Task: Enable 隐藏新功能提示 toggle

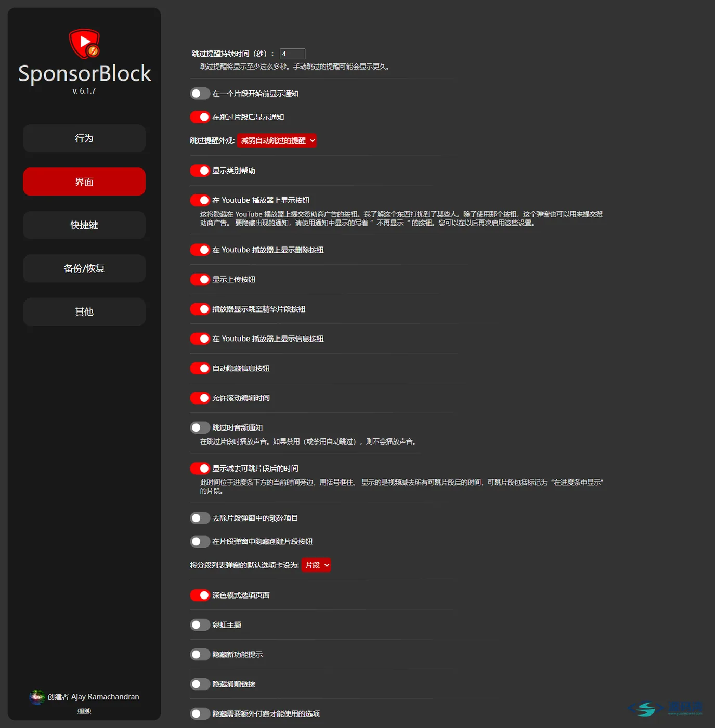Action: (x=200, y=654)
